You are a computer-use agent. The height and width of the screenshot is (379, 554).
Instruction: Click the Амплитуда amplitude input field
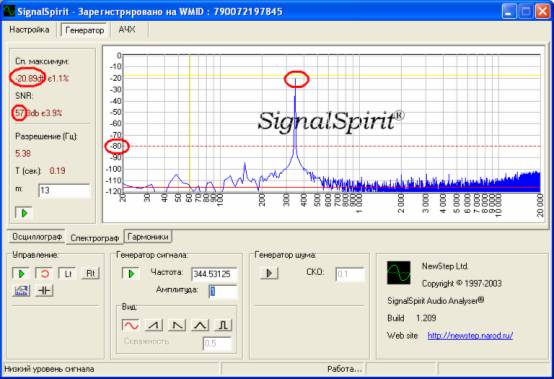pos(223,291)
